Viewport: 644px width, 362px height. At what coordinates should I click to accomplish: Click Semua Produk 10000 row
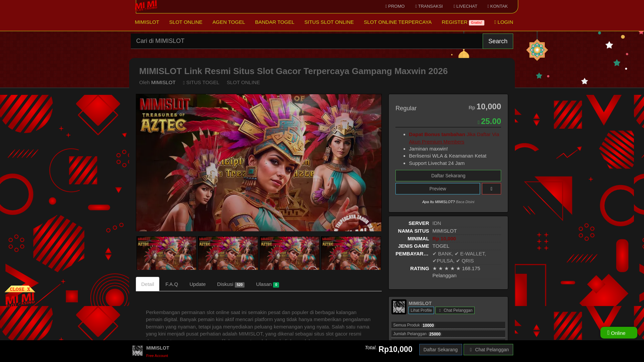pyautogui.click(x=448, y=325)
